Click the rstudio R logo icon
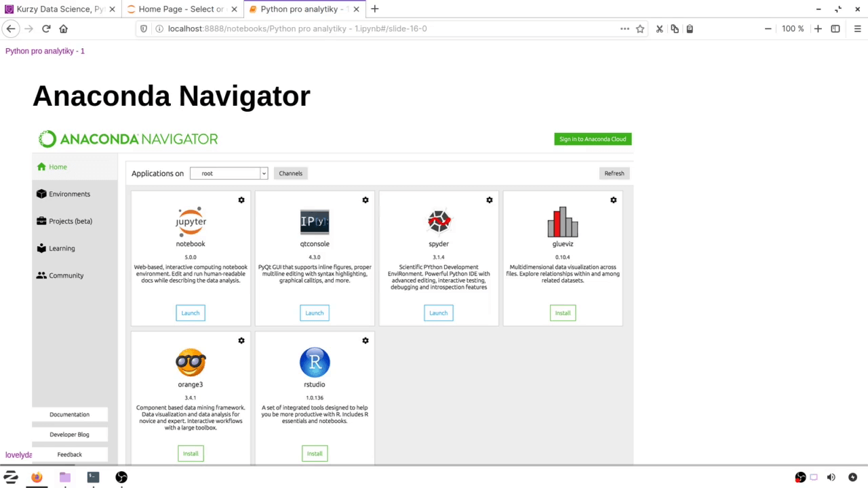This screenshot has height=488, width=868. [x=315, y=363]
